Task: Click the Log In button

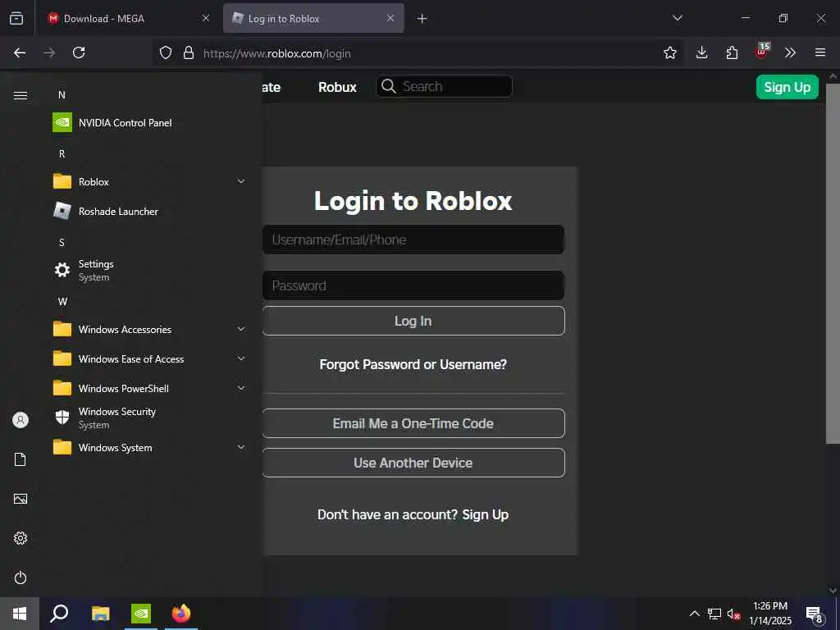Action: coord(413,321)
